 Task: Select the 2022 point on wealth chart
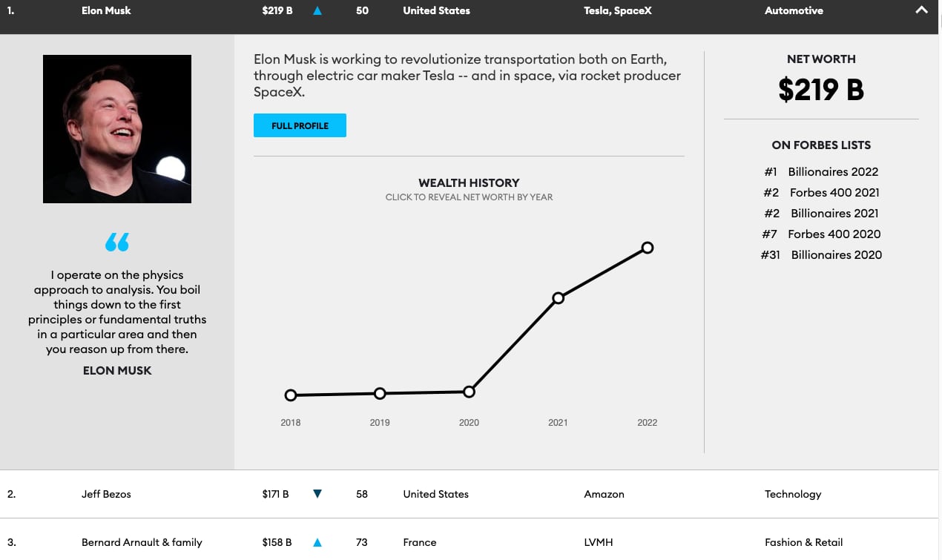click(648, 248)
